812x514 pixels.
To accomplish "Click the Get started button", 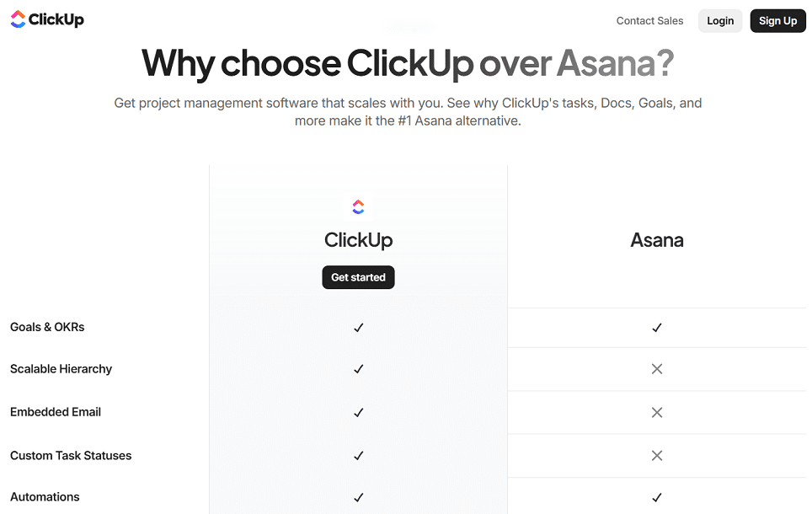I will [x=358, y=277].
